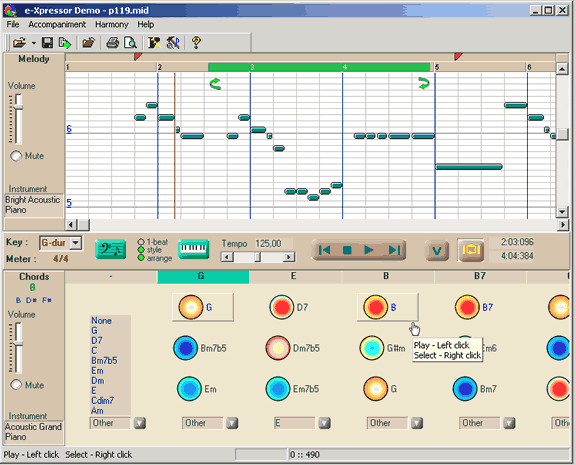Play the G chord circle

pos(191,307)
